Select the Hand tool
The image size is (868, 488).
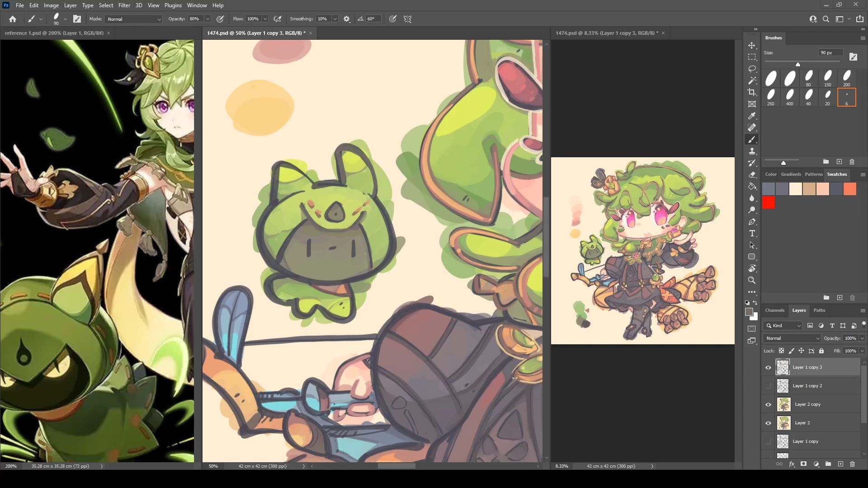point(752,268)
